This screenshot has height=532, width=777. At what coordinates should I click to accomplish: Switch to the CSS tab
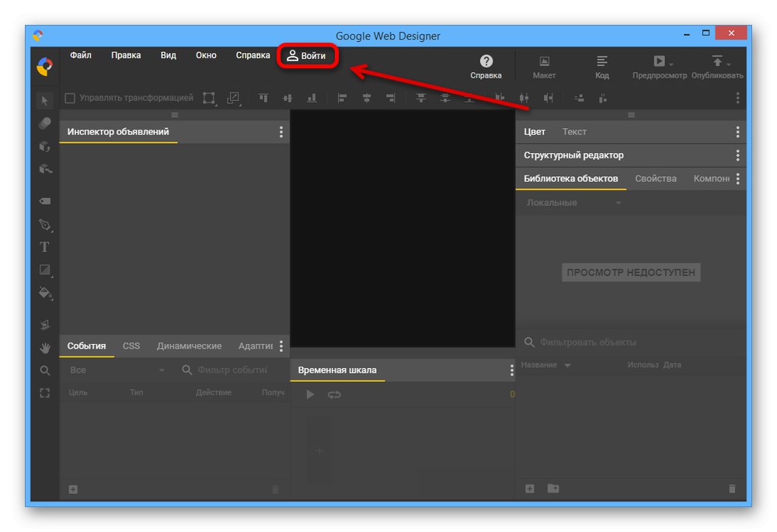131,346
